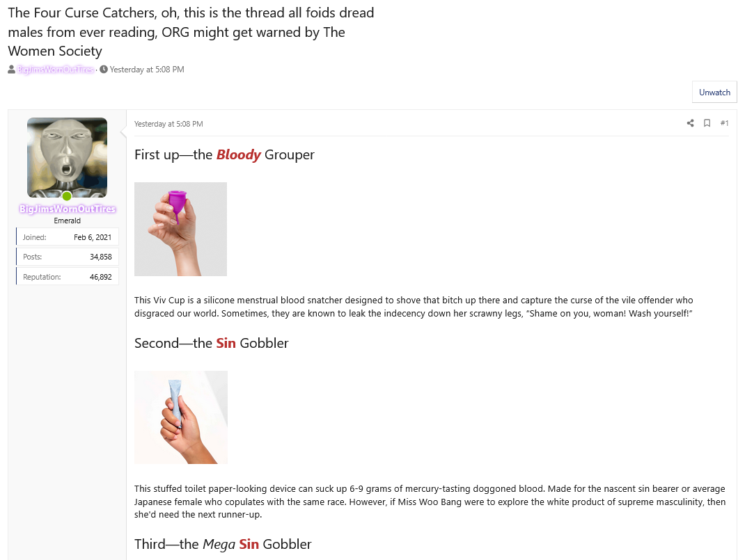Click the share icon on post #1
Viewport: 738px width, 560px height.
[x=690, y=123]
